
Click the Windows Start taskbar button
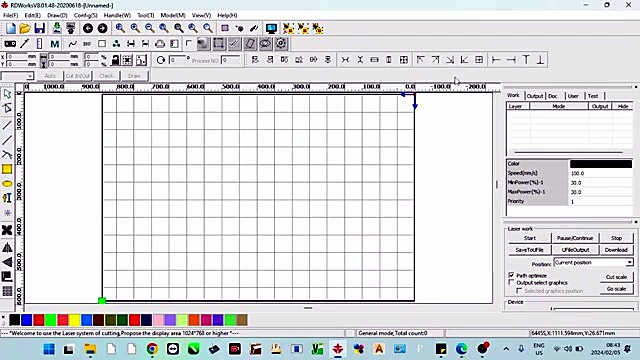49,349
